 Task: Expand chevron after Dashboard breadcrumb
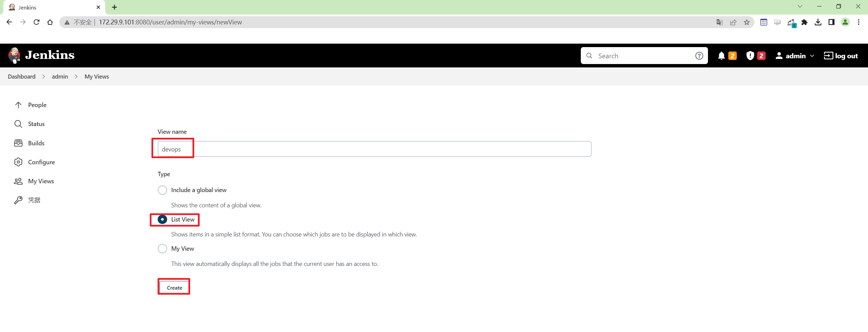pos(44,77)
